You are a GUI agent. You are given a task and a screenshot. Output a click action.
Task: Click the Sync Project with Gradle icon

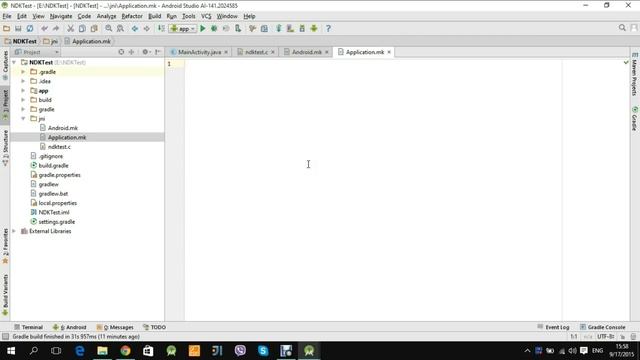[279, 29]
